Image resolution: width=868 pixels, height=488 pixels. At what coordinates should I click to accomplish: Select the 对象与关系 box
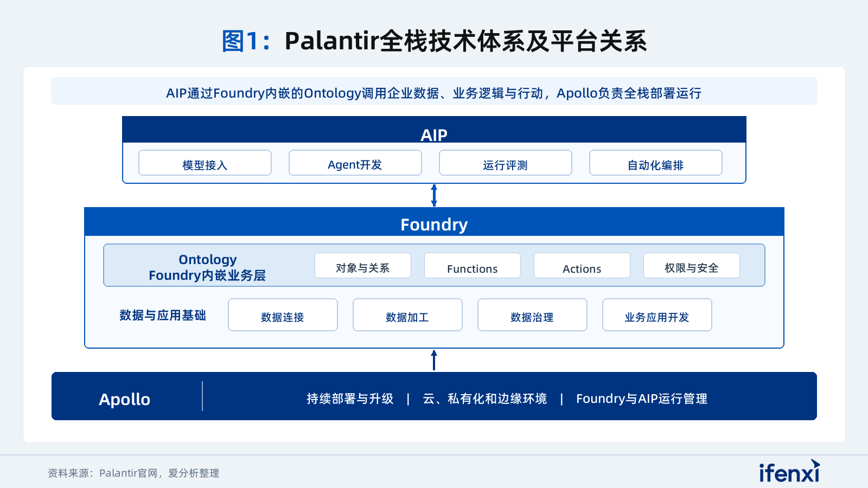pyautogui.click(x=363, y=266)
